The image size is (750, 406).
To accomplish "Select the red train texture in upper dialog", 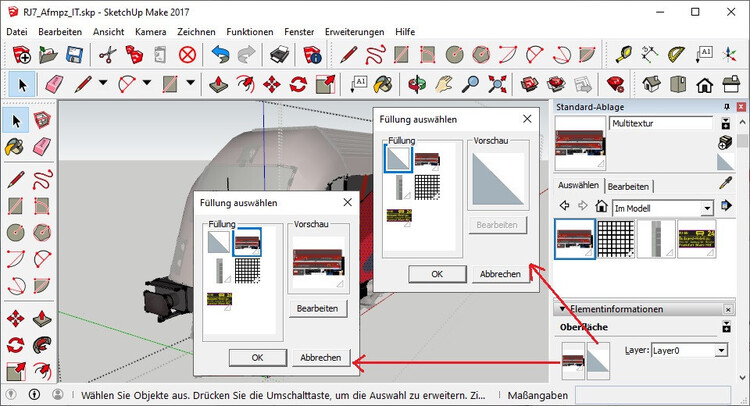I will click(427, 160).
